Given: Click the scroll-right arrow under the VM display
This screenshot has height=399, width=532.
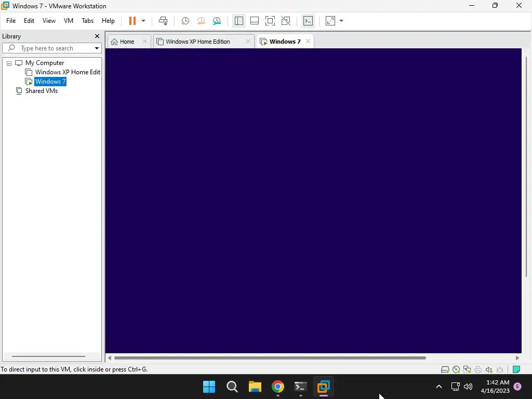Looking at the screenshot, I should pos(517,358).
